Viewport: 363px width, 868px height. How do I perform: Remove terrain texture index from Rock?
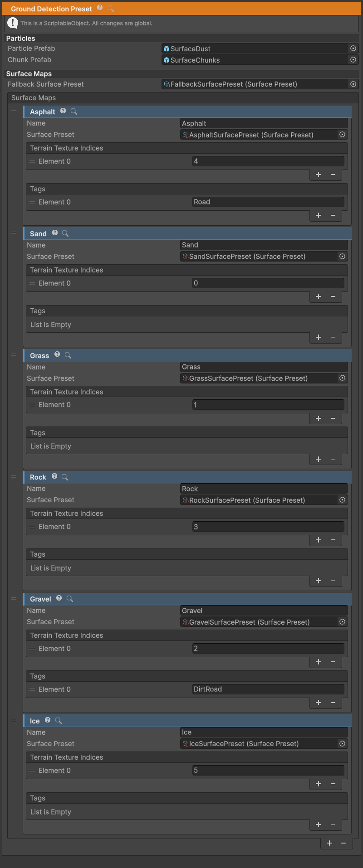333,540
